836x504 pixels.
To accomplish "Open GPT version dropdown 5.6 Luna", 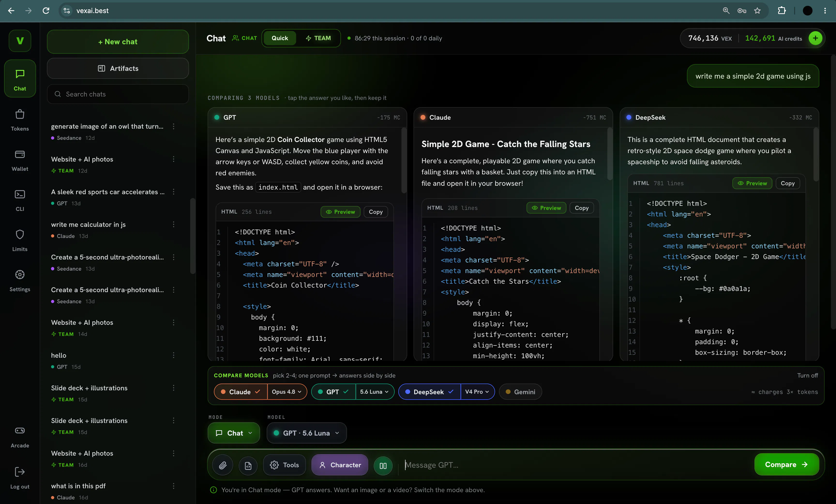I will pyautogui.click(x=375, y=392).
